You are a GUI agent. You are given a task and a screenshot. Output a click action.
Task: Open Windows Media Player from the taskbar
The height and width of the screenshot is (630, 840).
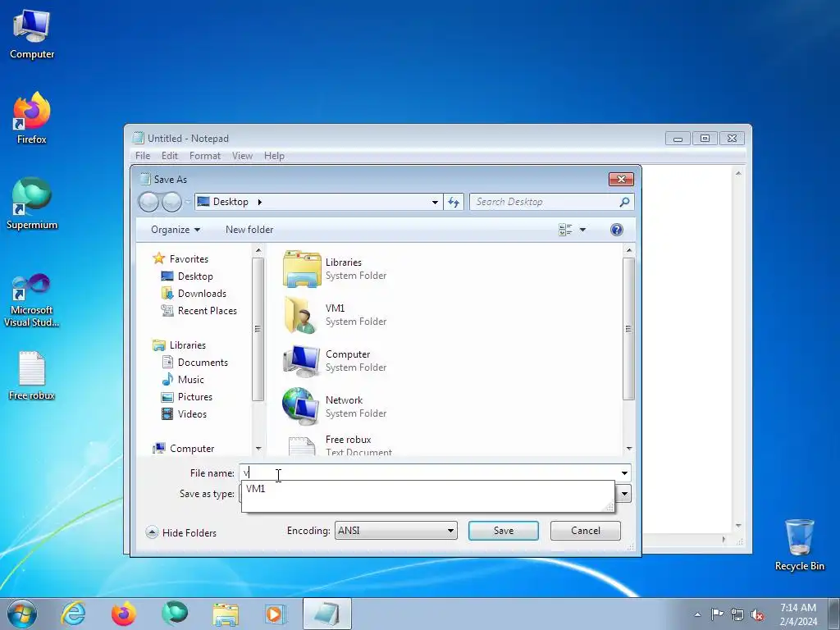click(x=276, y=614)
